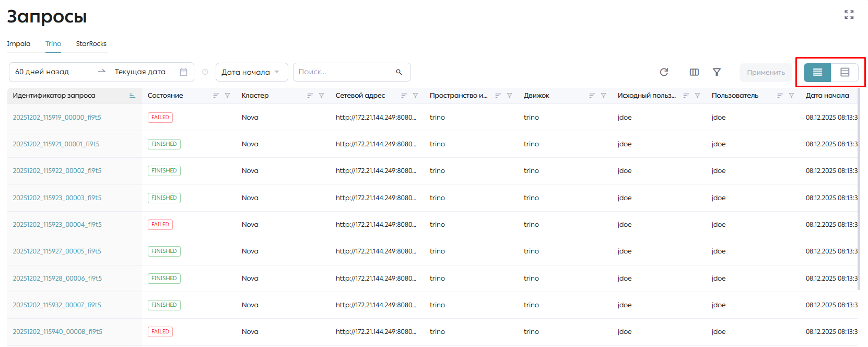868x347 pixels.
Task: Switch to compact row view toggle
Action: (x=817, y=72)
